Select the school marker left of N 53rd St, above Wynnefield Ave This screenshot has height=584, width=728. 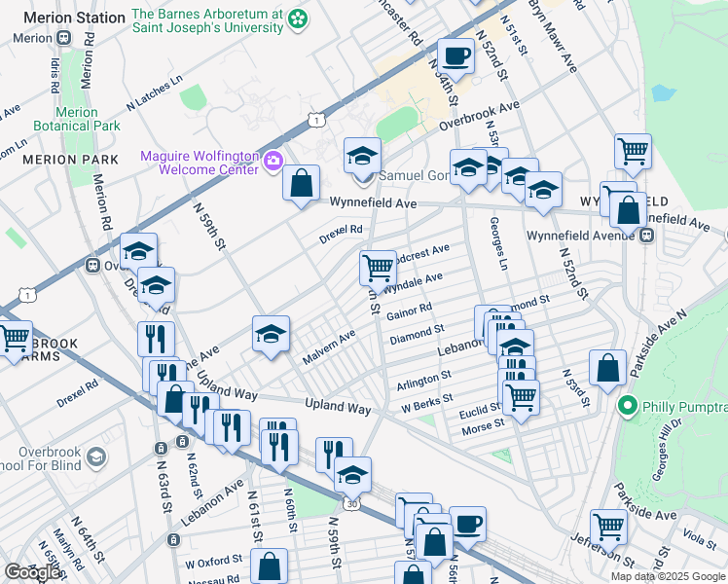tap(468, 169)
